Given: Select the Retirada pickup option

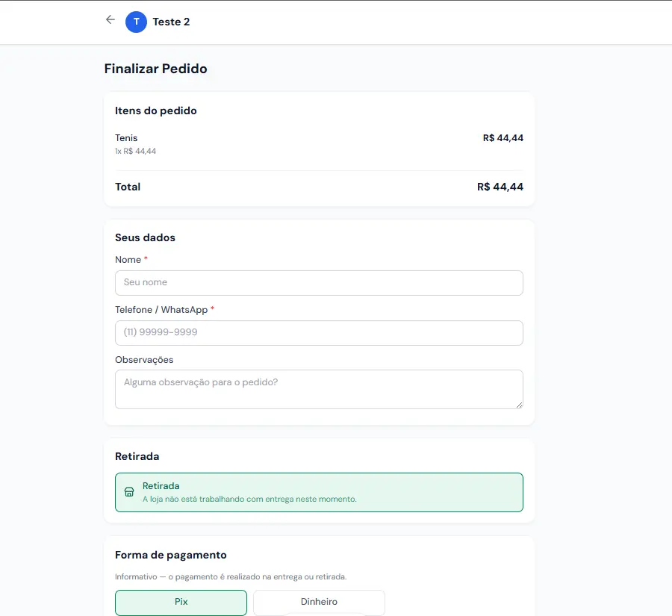Looking at the screenshot, I should coord(319,492).
